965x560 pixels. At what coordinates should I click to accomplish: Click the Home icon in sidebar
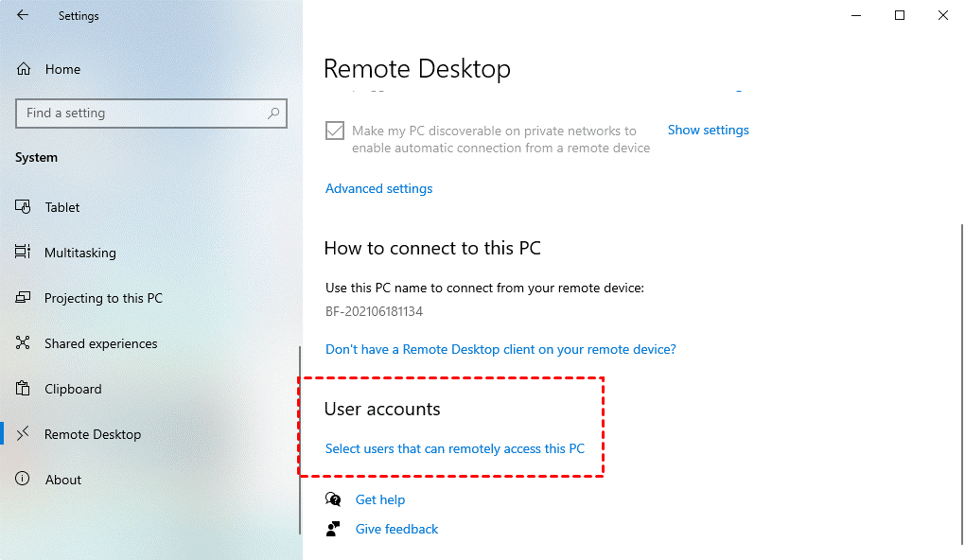[x=25, y=69]
